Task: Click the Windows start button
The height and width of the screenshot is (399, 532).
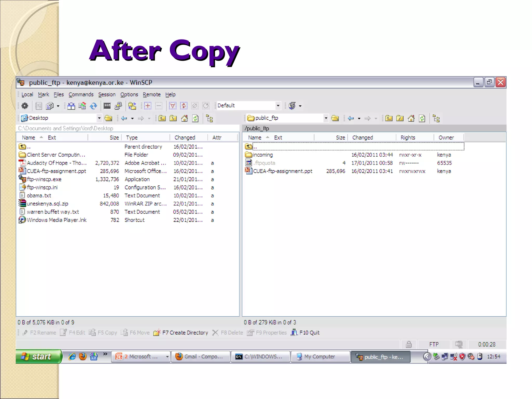Action: tap(38, 357)
